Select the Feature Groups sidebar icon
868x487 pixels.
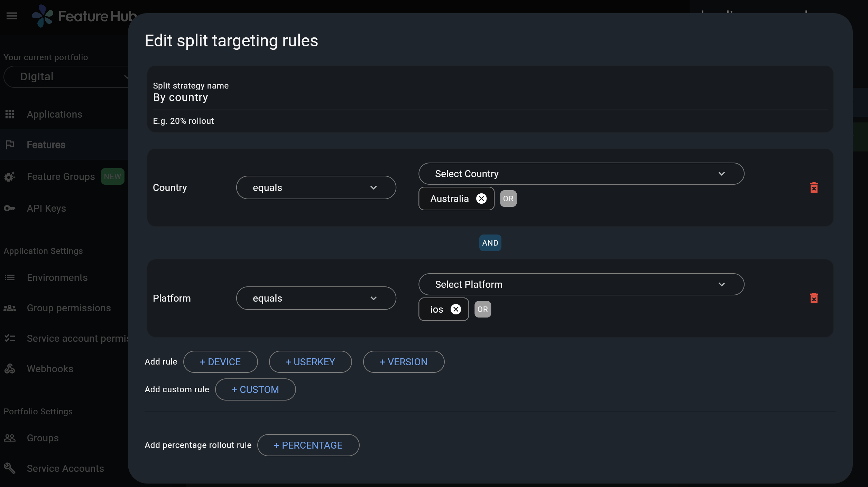[x=9, y=176]
